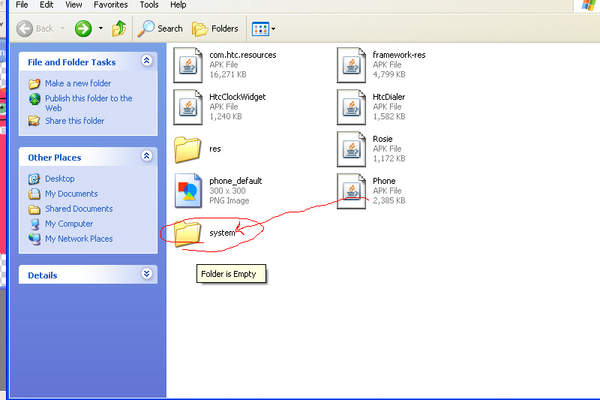The height and width of the screenshot is (400, 600).
Task: Click the My Documents folder icon
Action: [x=34, y=194]
